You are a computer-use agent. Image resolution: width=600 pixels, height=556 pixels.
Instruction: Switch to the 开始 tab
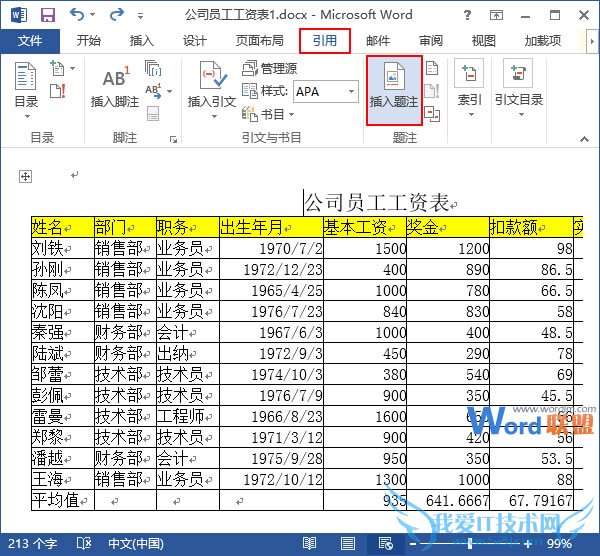click(88, 41)
